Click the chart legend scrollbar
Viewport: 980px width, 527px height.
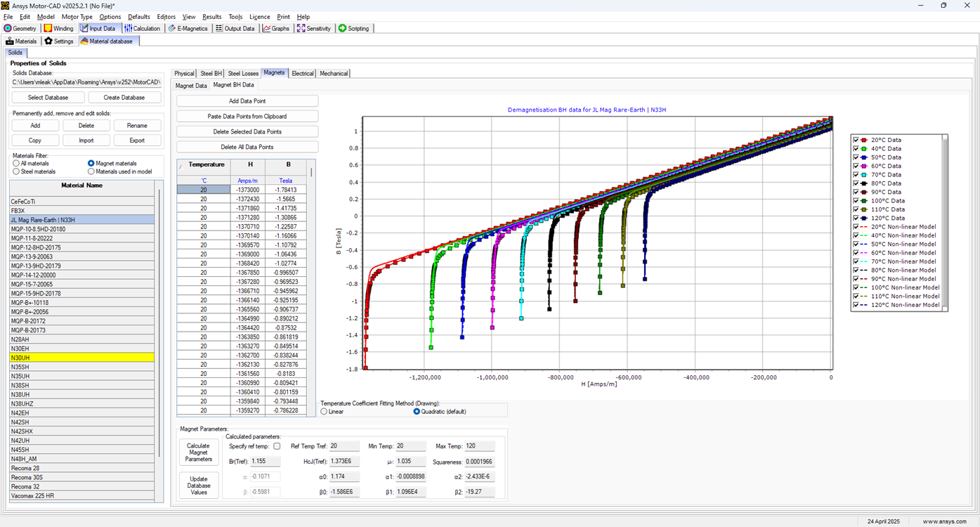(x=945, y=223)
